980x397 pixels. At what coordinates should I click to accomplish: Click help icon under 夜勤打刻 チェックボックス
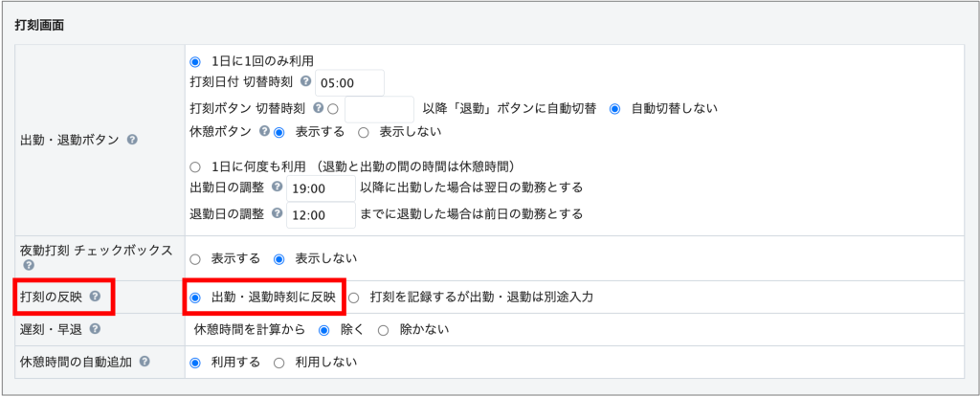pyautogui.click(x=28, y=266)
